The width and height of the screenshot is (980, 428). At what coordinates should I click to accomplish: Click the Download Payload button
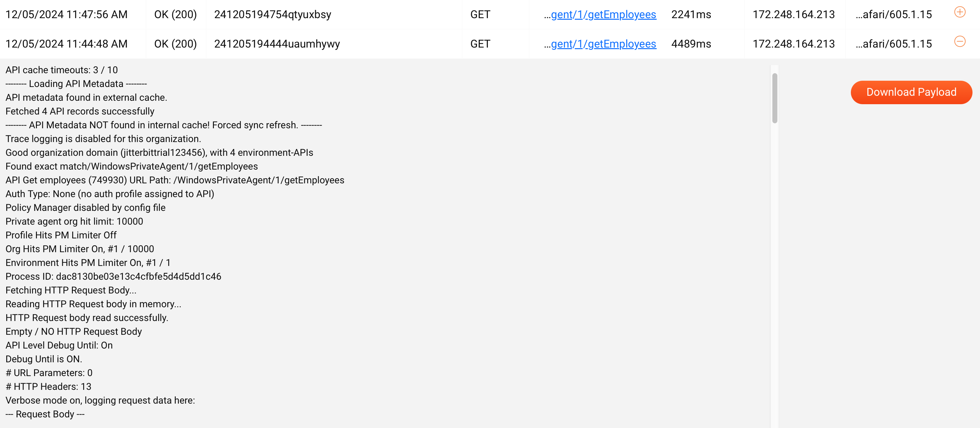pos(911,92)
